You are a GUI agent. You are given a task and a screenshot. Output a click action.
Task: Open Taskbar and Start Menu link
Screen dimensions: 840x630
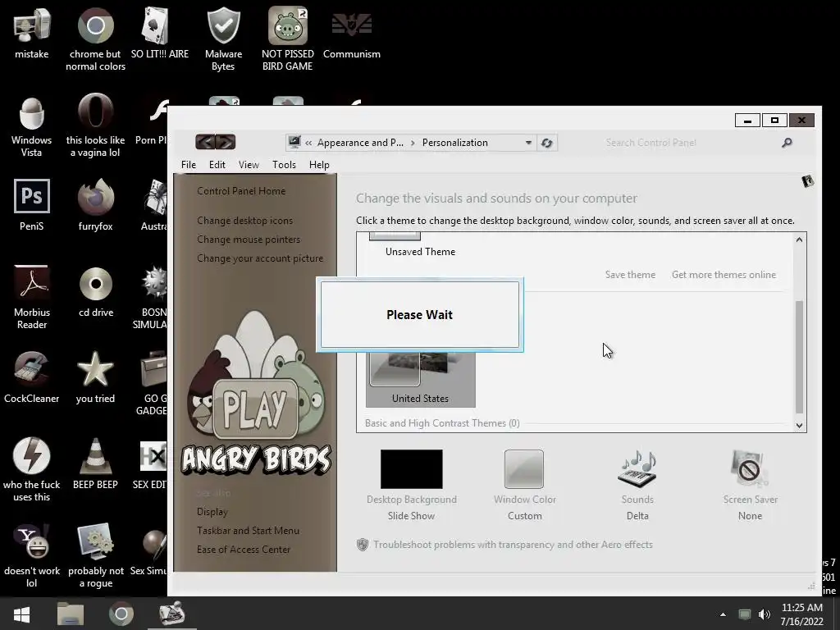pyautogui.click(x=248, y=531)
